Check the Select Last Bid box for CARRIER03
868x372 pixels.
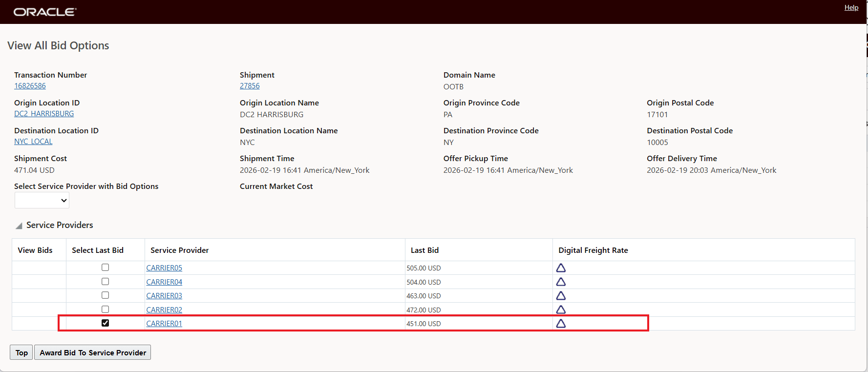(x=105, y=295)
